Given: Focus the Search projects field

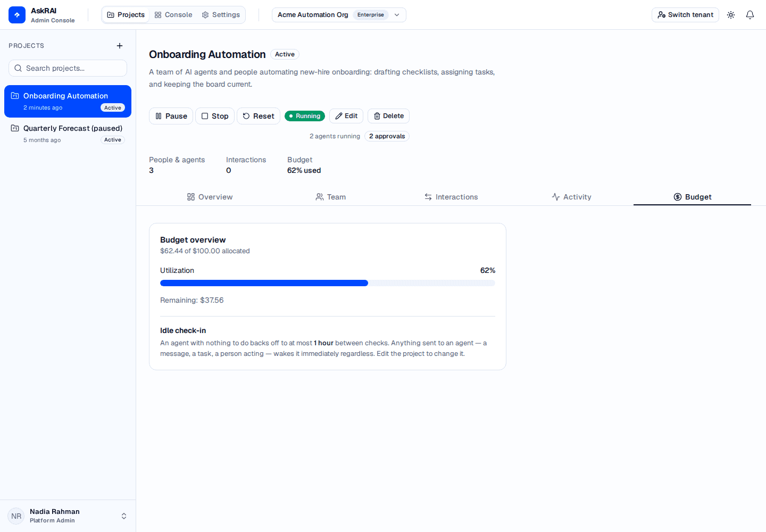Looking at the screenshot, I should pos(68,68).
